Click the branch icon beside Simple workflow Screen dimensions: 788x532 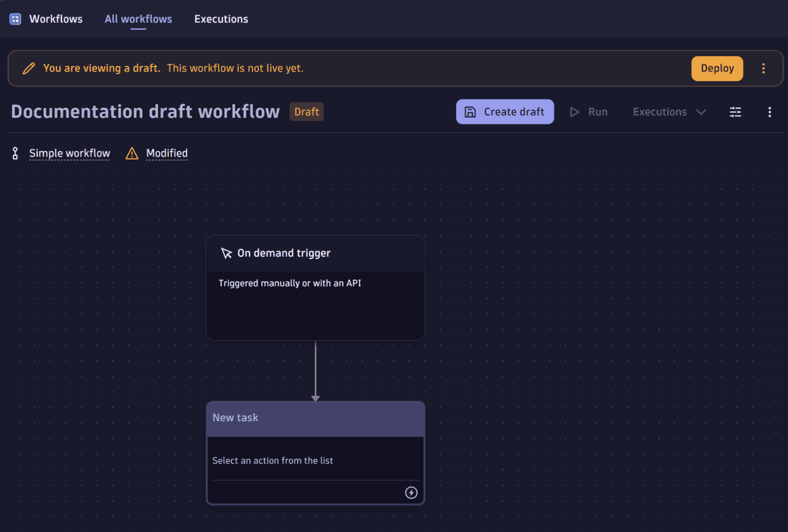click(14, 153)
